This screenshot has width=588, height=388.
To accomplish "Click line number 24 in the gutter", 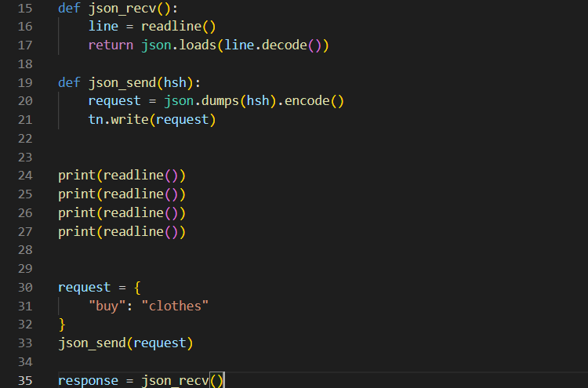I will point(25,176).
